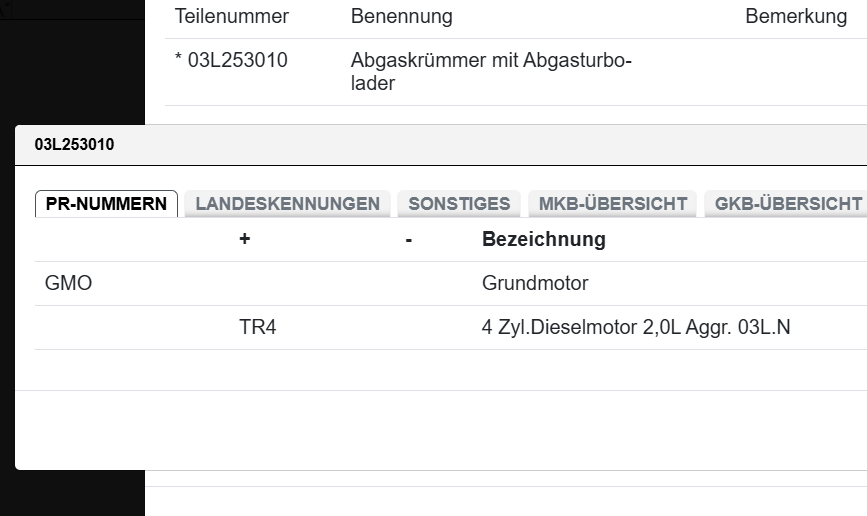Viewport: 867px width, 516px height.
Task: Click the Teilenummer column header
Action: [231, 17]
